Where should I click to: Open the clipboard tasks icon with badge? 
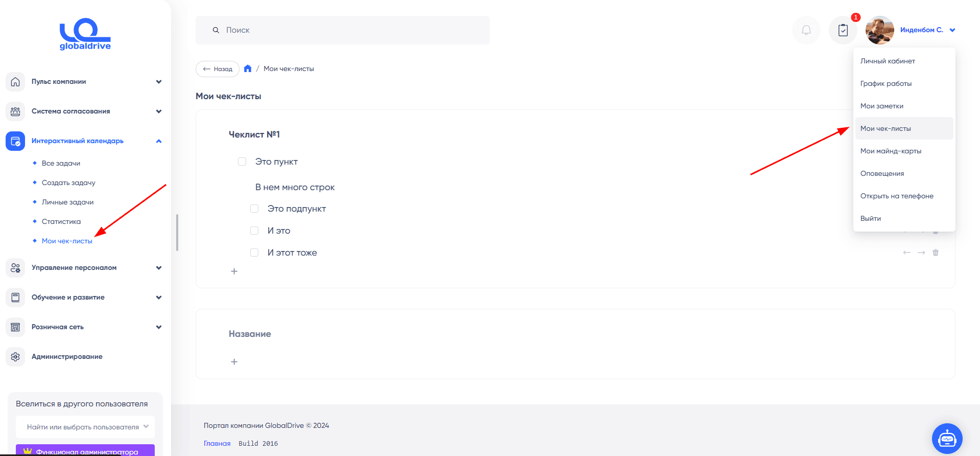point(843,30)
